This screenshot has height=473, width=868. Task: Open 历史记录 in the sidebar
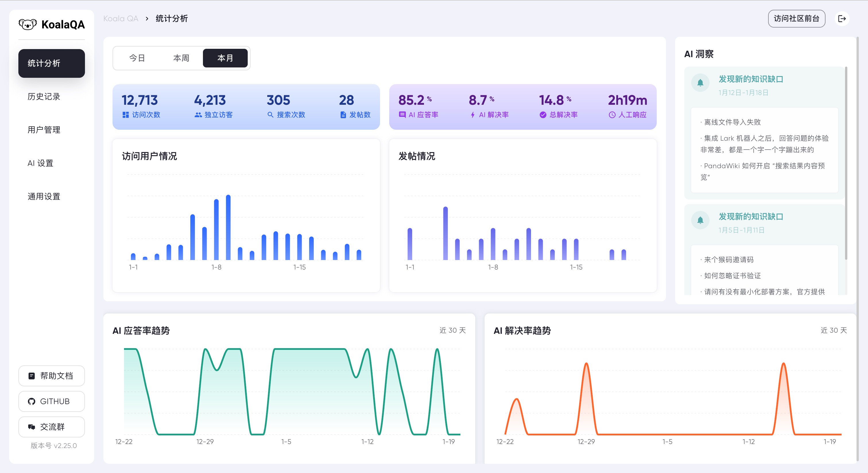tap(44, 97)
